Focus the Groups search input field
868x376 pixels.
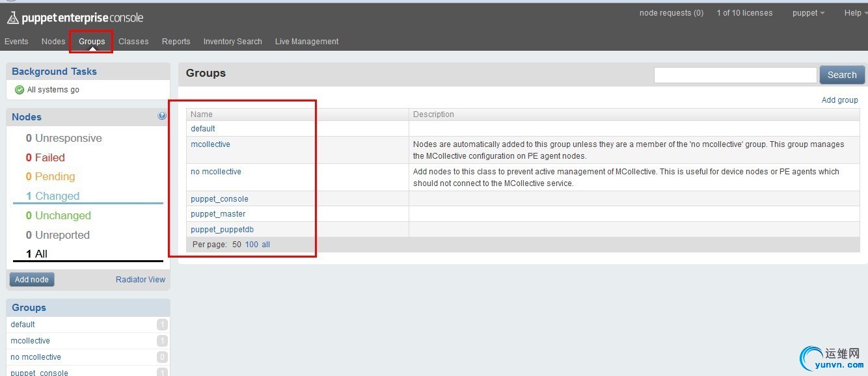(x=735, y=75)
